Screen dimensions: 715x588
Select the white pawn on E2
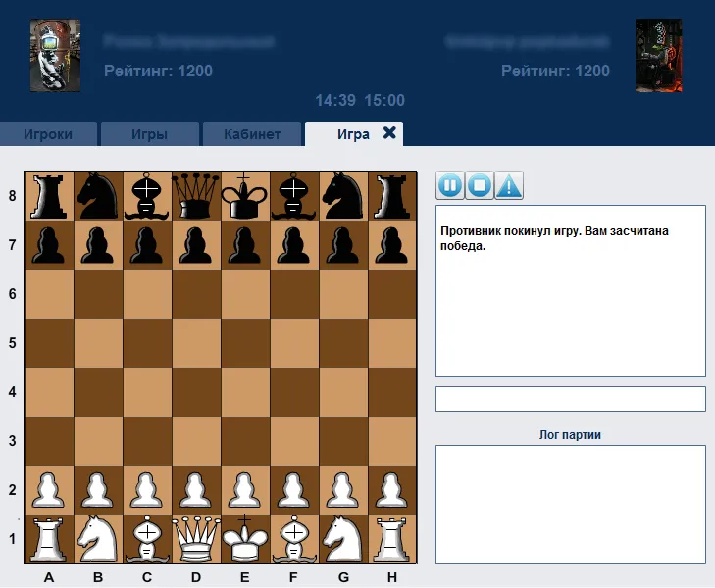tap(245, 490)
